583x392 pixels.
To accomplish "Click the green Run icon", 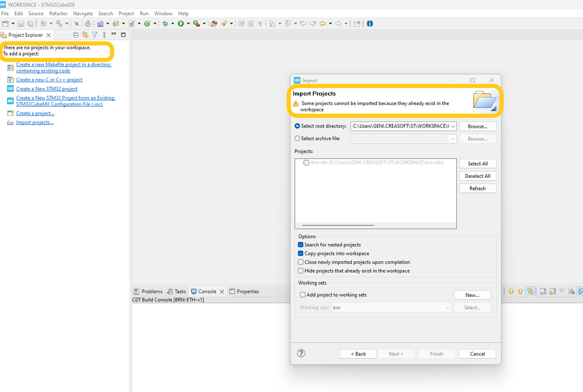I will coord(181,23).
